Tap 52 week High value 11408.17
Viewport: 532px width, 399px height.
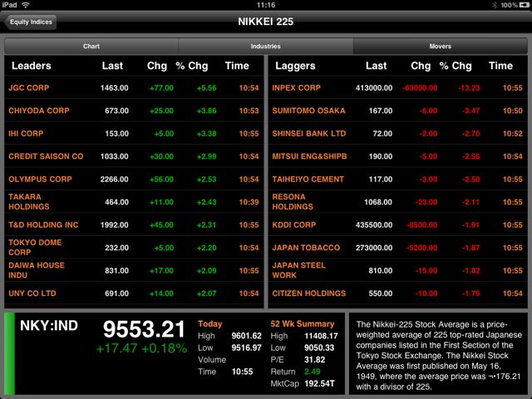321,336
